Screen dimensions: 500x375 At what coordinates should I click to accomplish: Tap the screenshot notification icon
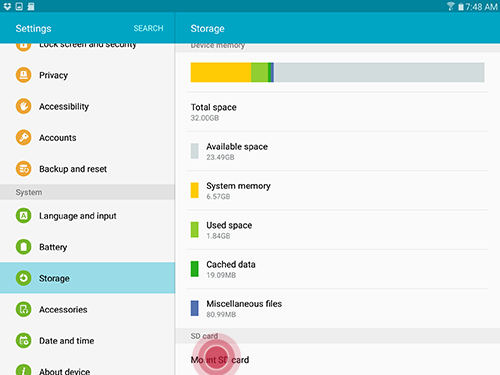coord(19,6)
